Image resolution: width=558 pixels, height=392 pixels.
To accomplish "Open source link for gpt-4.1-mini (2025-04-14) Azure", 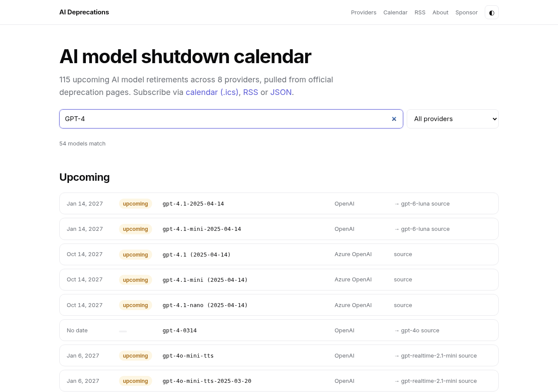I will [x=403, y=279].
